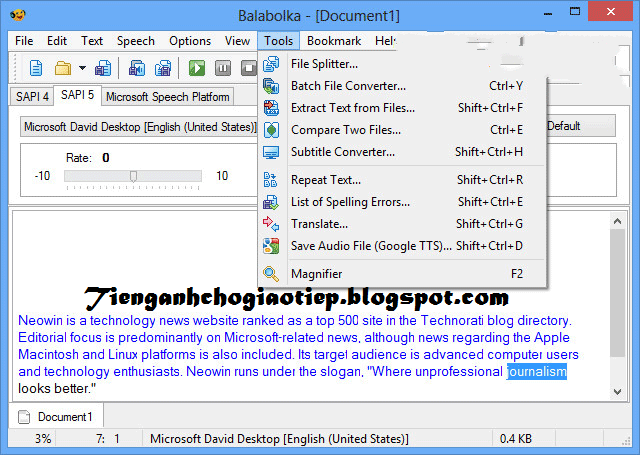
Task: Click the "0.4 KB" status bar entry
Action: point(516,439)
